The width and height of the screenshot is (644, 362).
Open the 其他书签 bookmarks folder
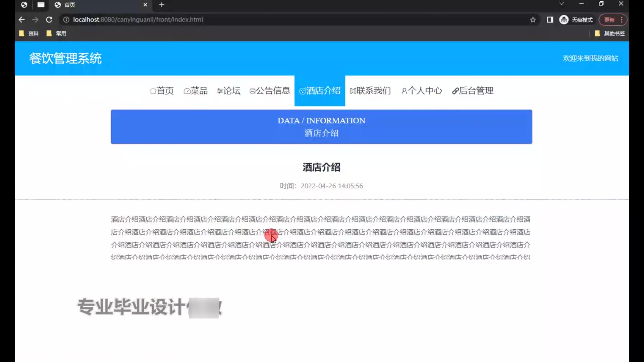coord(610,34)
